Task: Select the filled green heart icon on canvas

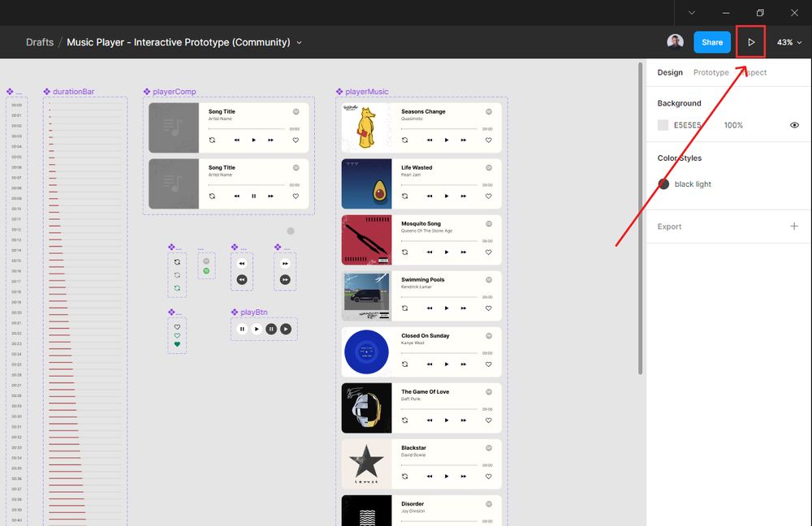Action: click(x=177, y=340)
